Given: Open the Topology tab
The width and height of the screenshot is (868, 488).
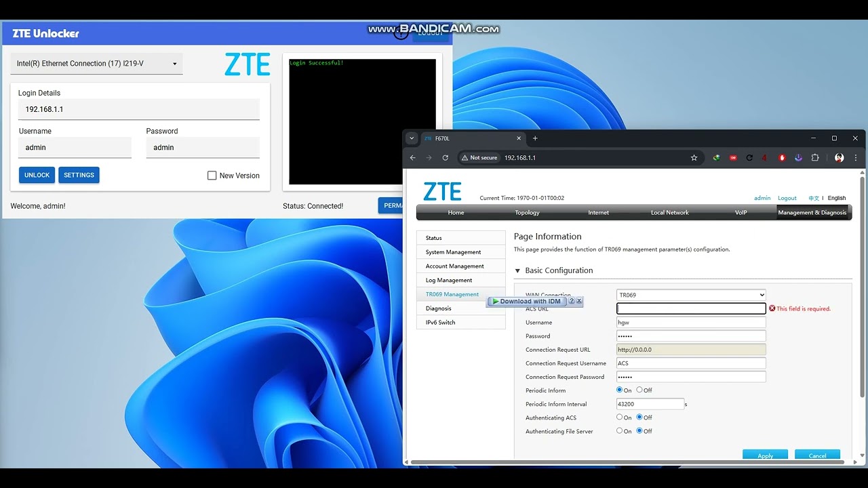Looking at the screenshot, I should 527,212.
